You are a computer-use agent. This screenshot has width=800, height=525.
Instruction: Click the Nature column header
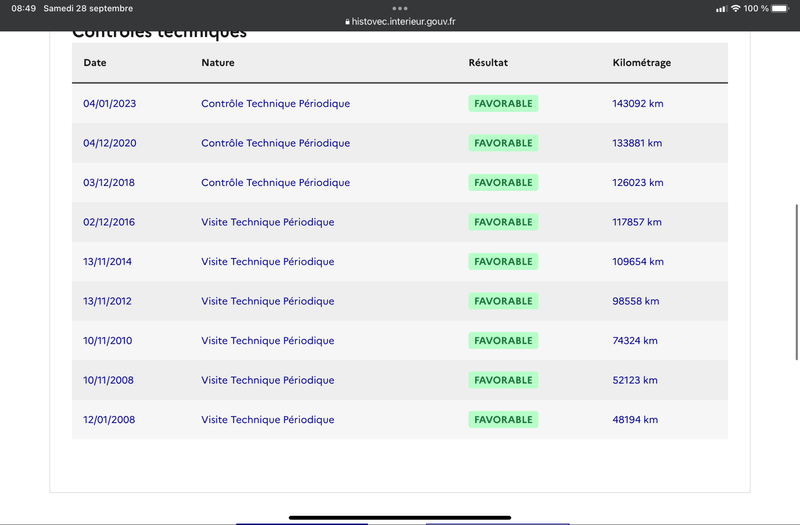tap(218, 62)
